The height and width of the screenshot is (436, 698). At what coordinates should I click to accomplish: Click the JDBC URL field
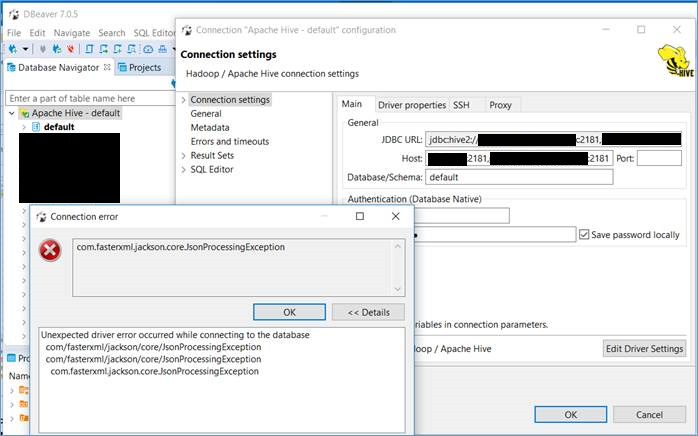(553, 139)
